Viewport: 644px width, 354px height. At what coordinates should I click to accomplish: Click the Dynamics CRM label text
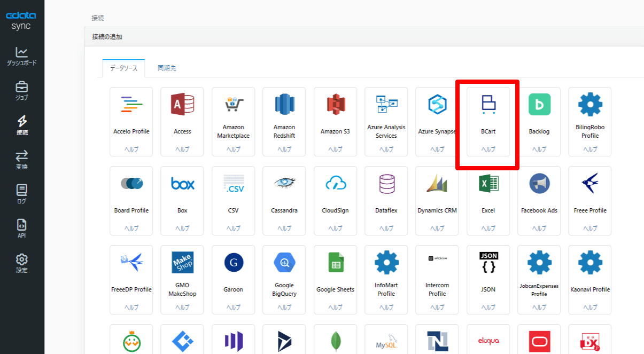(x=437, y=210)
